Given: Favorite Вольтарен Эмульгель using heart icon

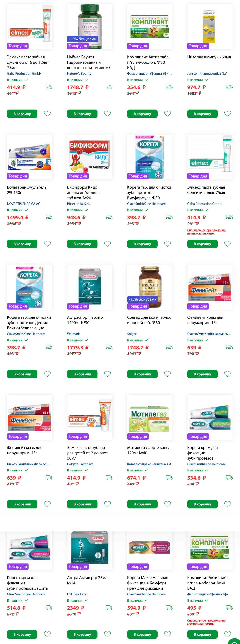Looking at the screenshot, I should (47, 244).
